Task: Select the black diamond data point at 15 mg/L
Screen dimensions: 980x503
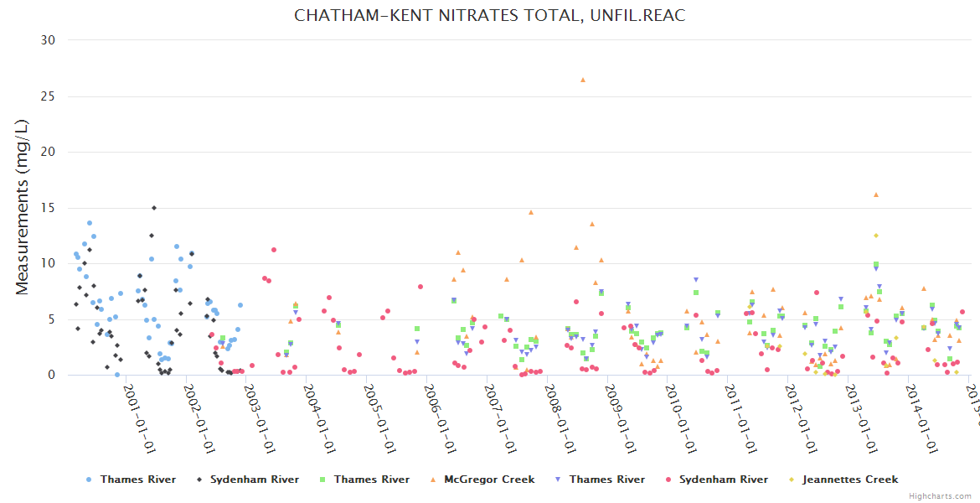Action: pyautogui.click(x=153, y=208)
